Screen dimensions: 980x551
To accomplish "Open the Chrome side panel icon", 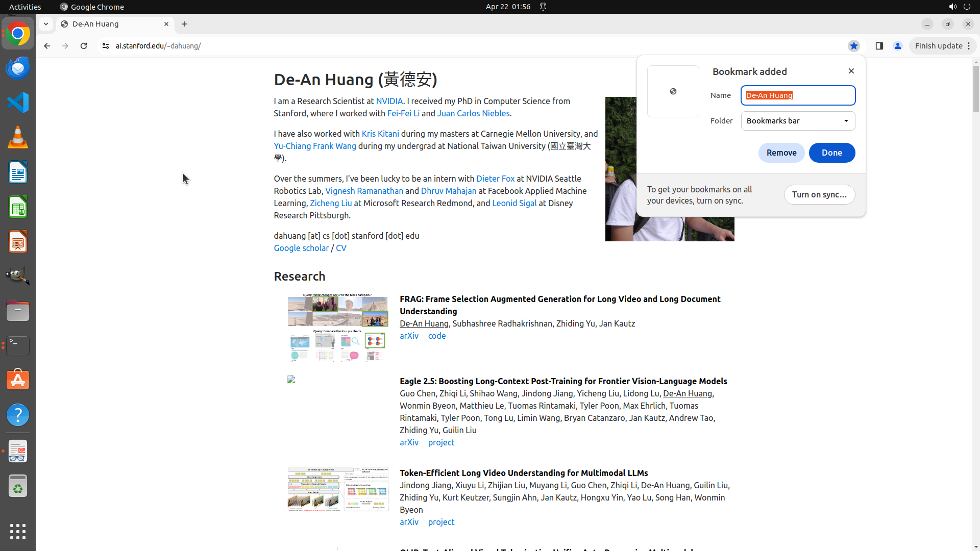I will tap(879, 46).
